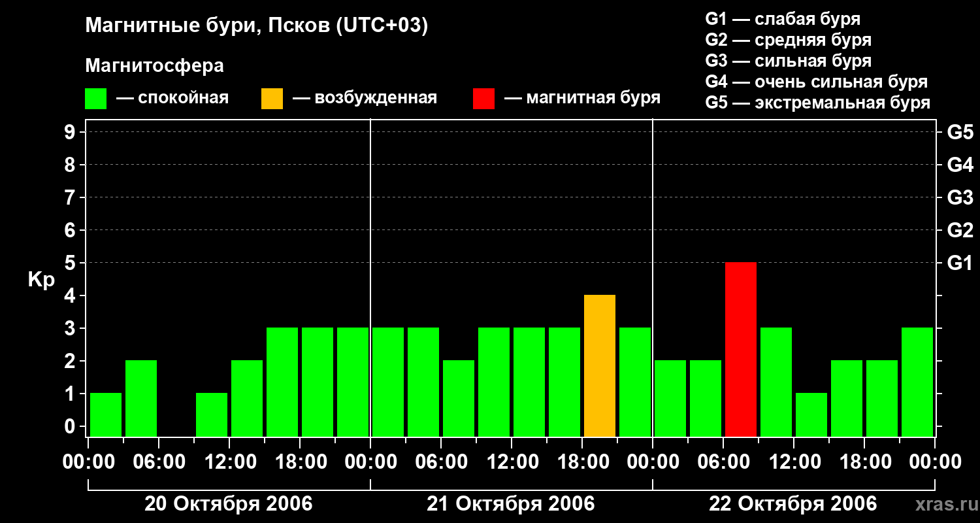980x523 pixels.
Task: Click the 'G5 — экстремальная буря' line
Action: tap(817, 103)
